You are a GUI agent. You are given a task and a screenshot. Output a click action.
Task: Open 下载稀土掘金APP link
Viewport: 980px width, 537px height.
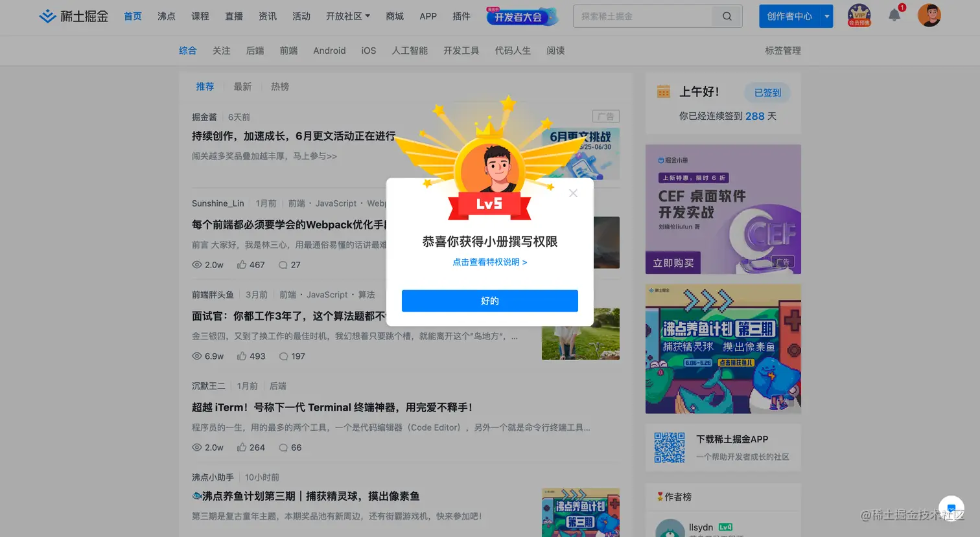coord(732,439)
